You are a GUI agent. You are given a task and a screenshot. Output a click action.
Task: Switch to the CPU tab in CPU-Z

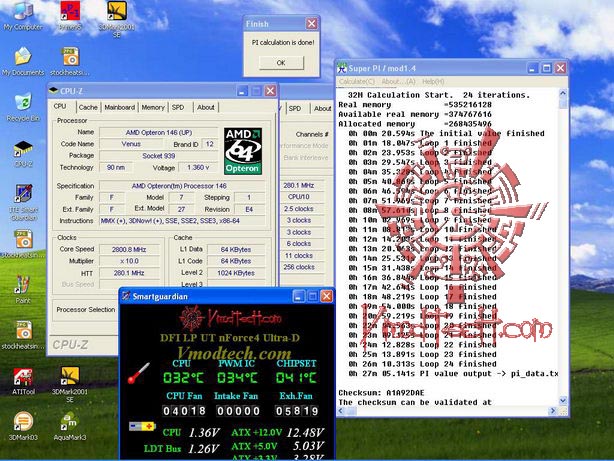[x=60, y=107]
